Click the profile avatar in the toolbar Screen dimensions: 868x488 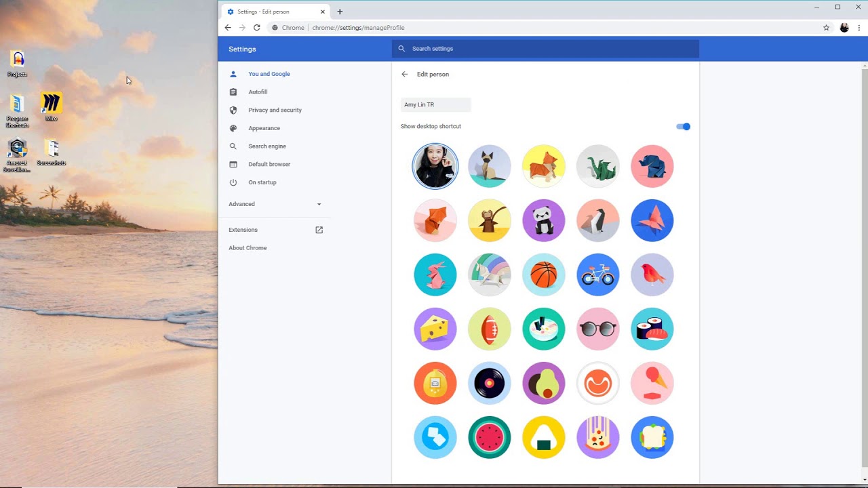pos(844,28)
